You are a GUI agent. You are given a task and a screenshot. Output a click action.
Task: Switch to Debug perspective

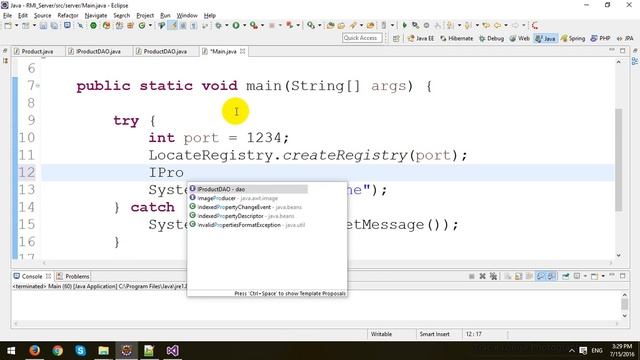[491, 38]
